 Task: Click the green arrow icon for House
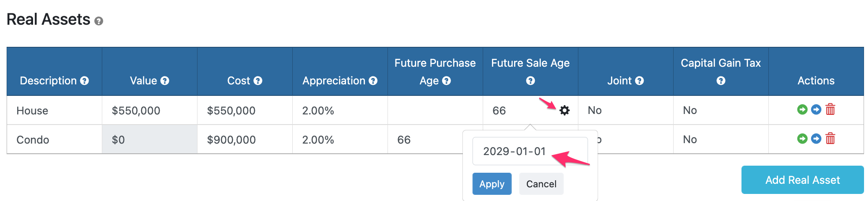(x=802, y=110)
